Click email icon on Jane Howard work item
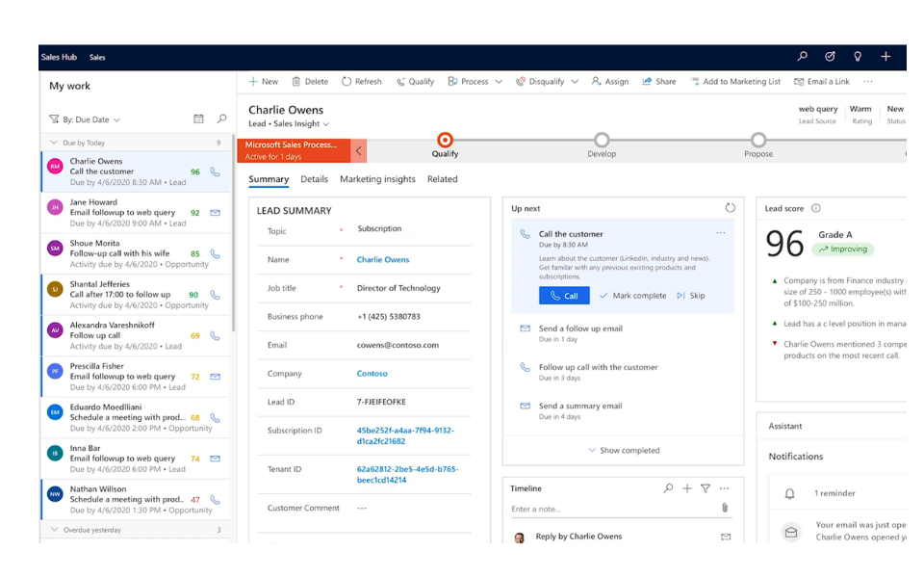Screen dimensions: 924x578 click(215, 213)
